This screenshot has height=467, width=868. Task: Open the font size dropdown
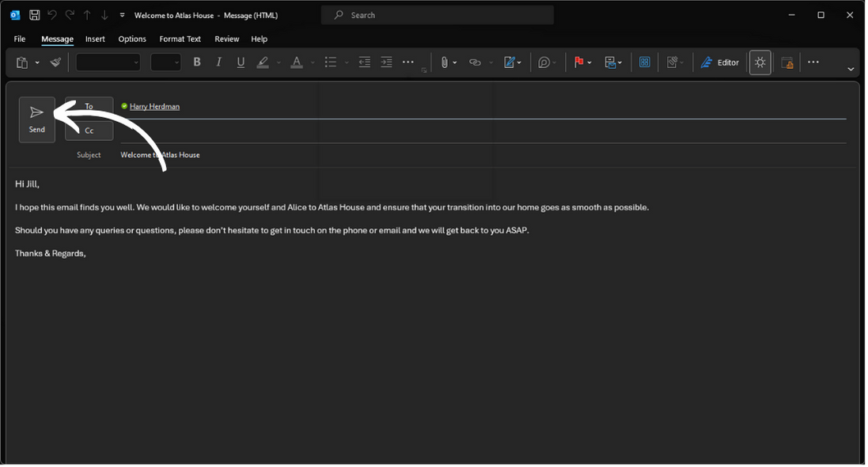pyautogui.click(x=176, y=63)
